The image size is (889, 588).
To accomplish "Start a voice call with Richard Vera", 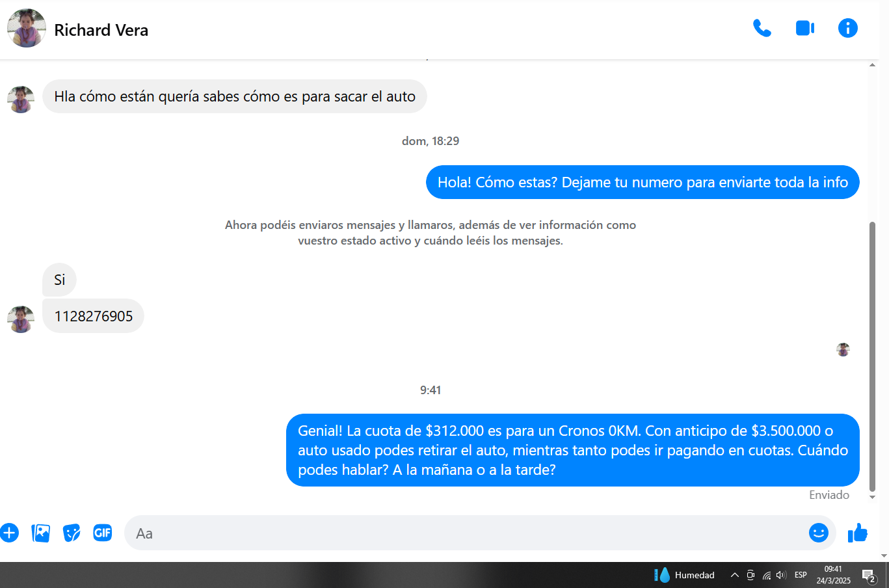I will (x=762, y=28).
